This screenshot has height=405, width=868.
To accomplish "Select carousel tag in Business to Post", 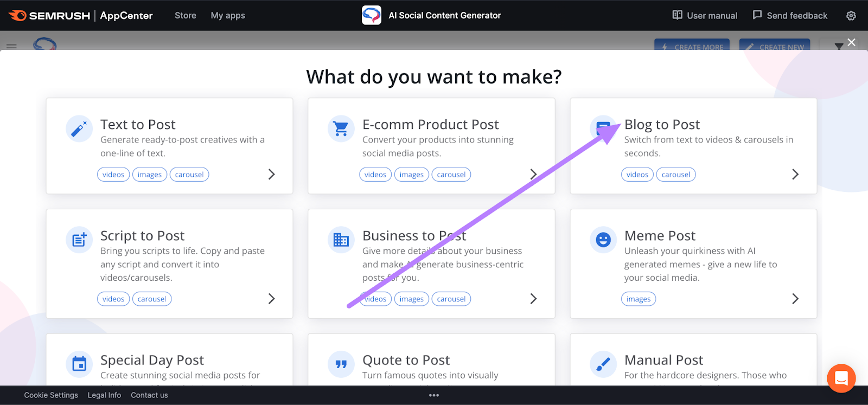I will coord(451,299).
